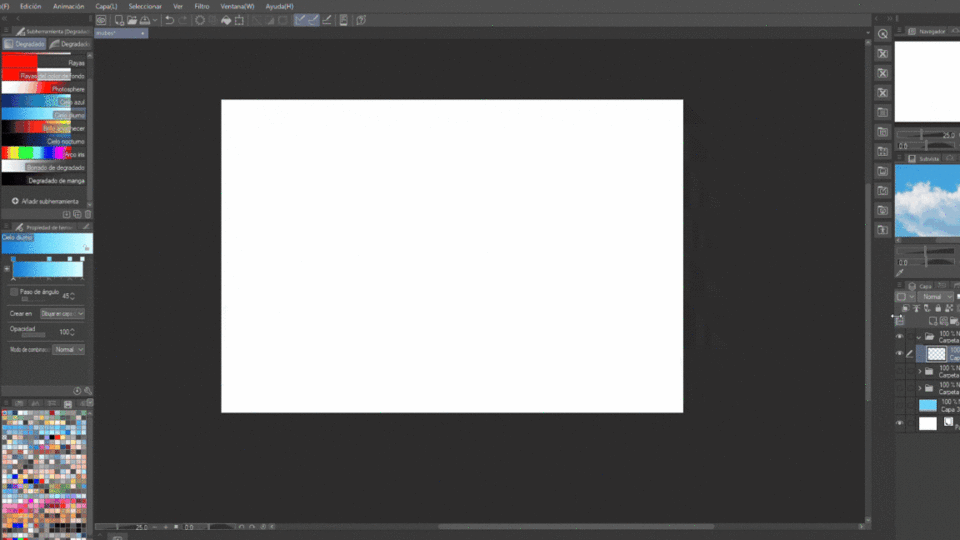Select the Photosphere gradient preset
Viewport: 960px width, 540px height.
point(43,89)
